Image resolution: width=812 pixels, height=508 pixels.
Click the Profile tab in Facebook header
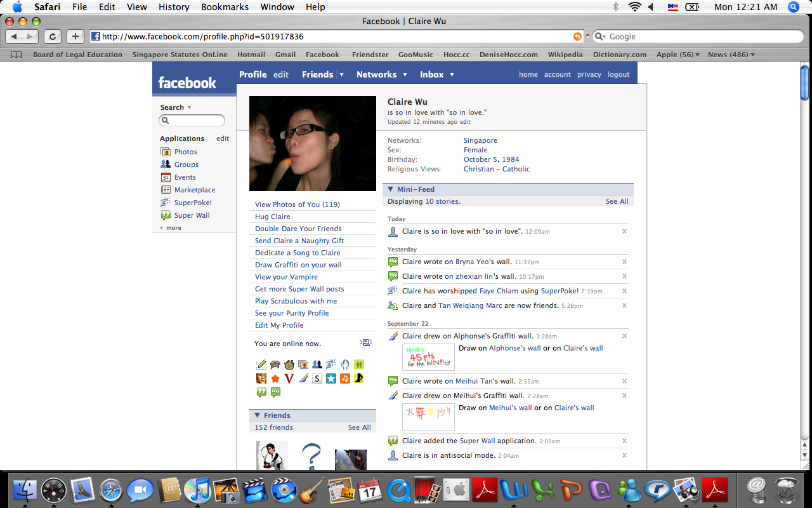[x=252, y=74]
